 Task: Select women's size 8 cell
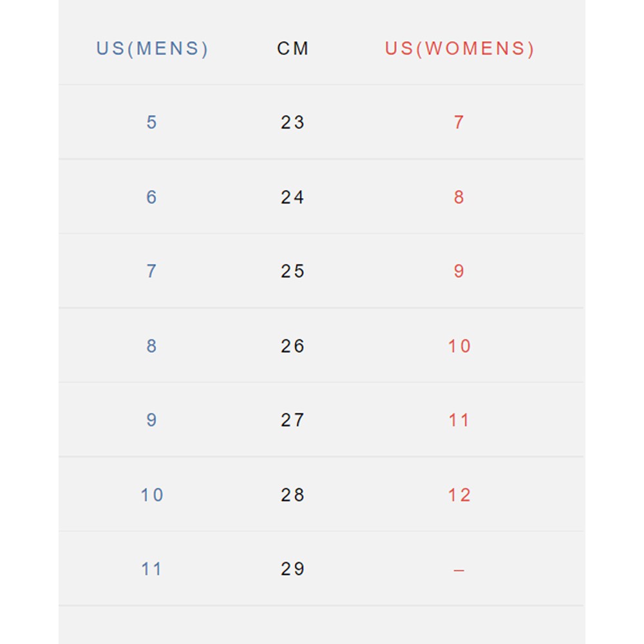coord(459,197)
